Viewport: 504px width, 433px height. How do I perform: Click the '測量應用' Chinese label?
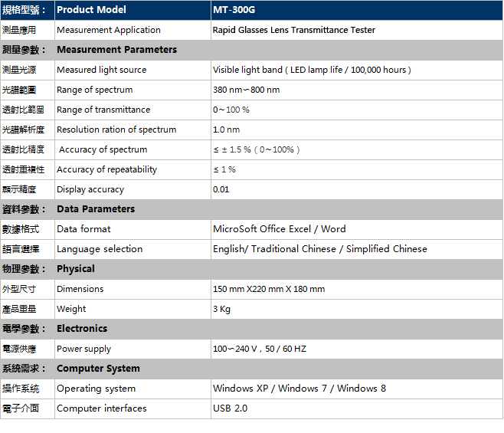point(19,30)
